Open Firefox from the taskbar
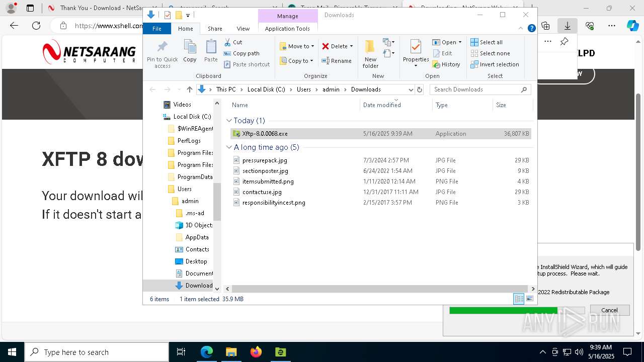This screenshot has height=362, width=644. [x=256, y=352]
